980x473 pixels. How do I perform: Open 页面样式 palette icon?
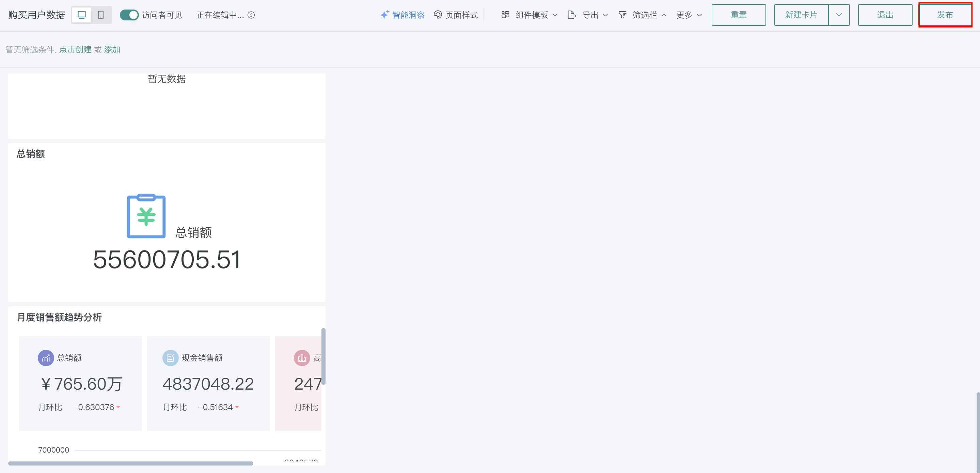438,14
